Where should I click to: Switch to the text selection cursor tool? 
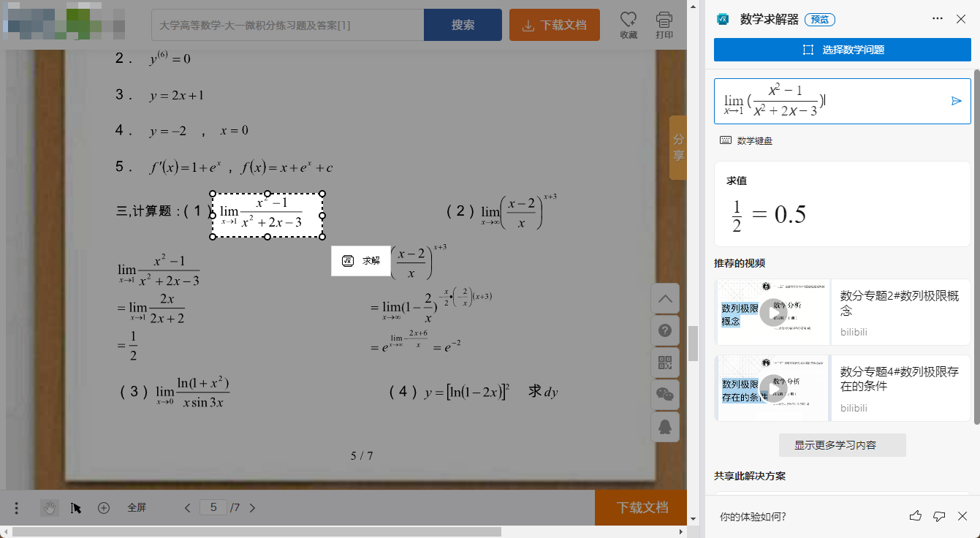75,507
